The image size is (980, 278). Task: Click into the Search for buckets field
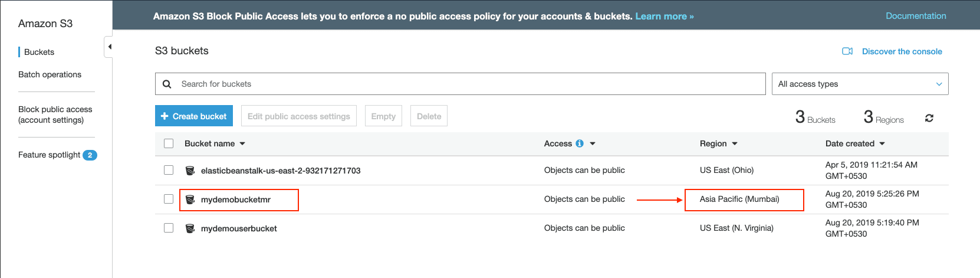tap(460, 84)
